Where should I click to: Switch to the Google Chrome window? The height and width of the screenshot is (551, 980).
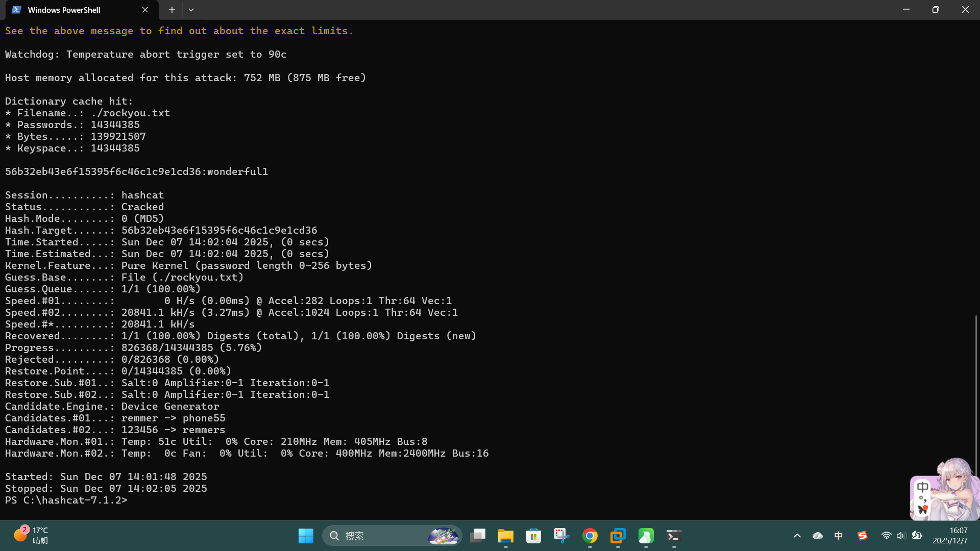coord(590,536)
